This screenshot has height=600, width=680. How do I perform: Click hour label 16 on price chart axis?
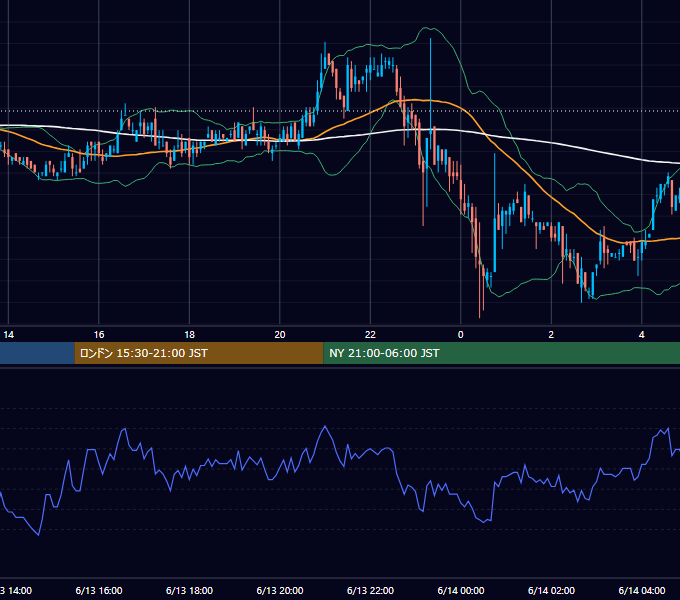(x=99, y=335)
